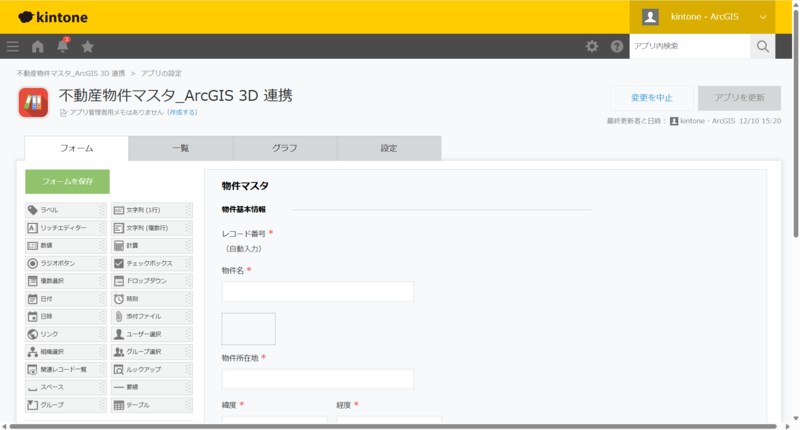Select the ラジオボタン field type
This screenshot has width=800, height=430.
pos(66,263)
